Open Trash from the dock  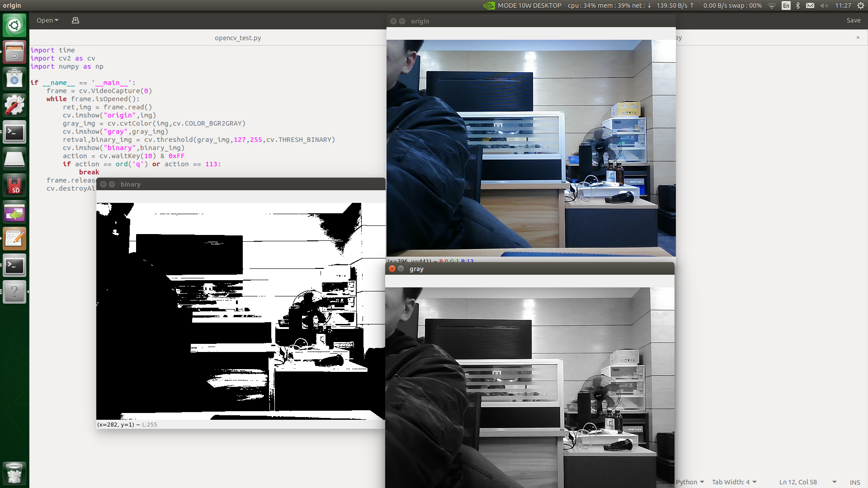(x=14, y=473)
